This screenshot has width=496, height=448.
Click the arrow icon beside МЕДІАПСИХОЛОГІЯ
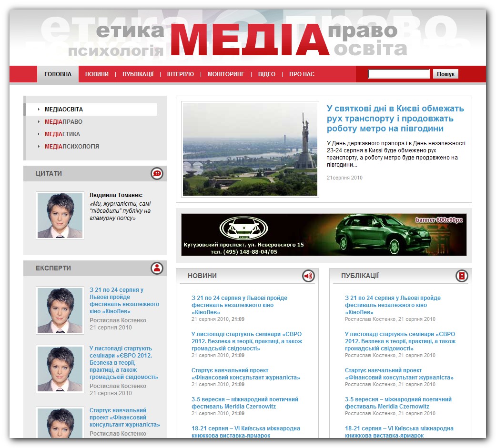40,147
